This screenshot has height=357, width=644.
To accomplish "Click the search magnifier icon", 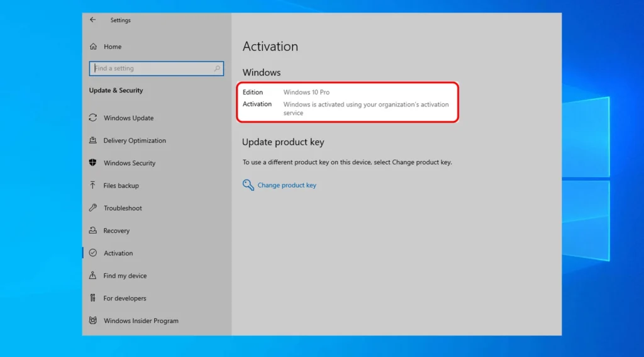I will pos(217,68).
